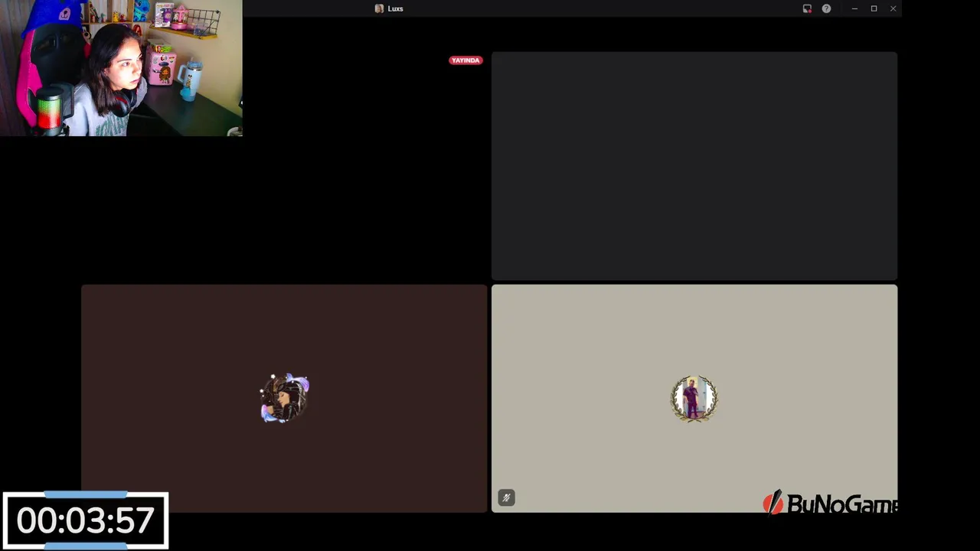This screenshot has height=551, width=980.
Task: Click the muted microphone icon on the beige tile
Action: click(506, 498)
